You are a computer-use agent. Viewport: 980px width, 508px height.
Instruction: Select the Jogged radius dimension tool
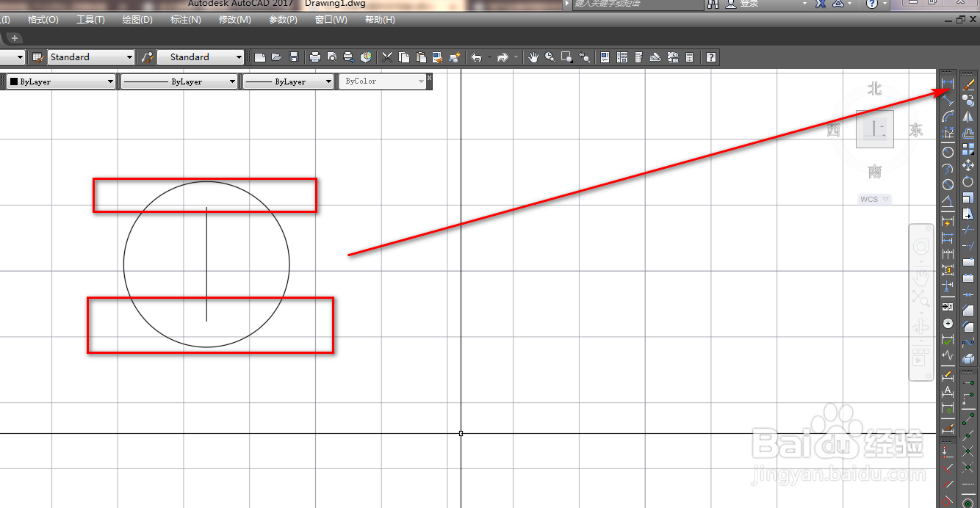pos(948,168)
